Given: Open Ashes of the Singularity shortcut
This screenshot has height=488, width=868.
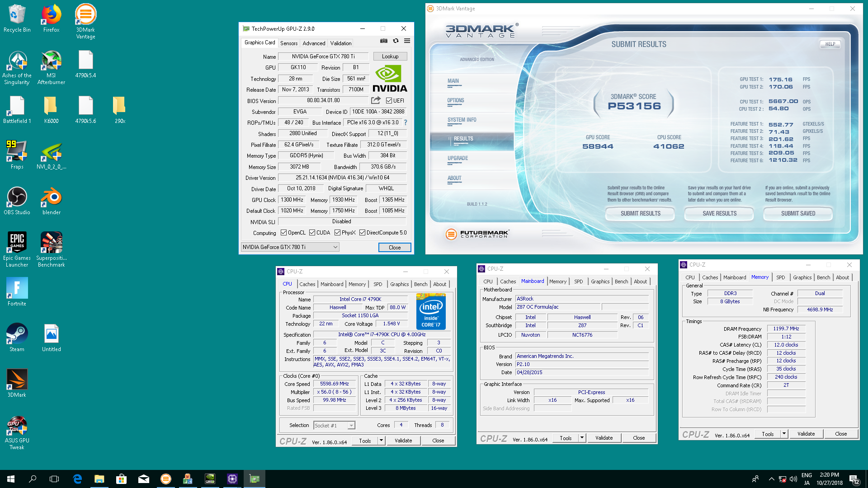Looking at the screenshot, I should click(x=17, y=67).
